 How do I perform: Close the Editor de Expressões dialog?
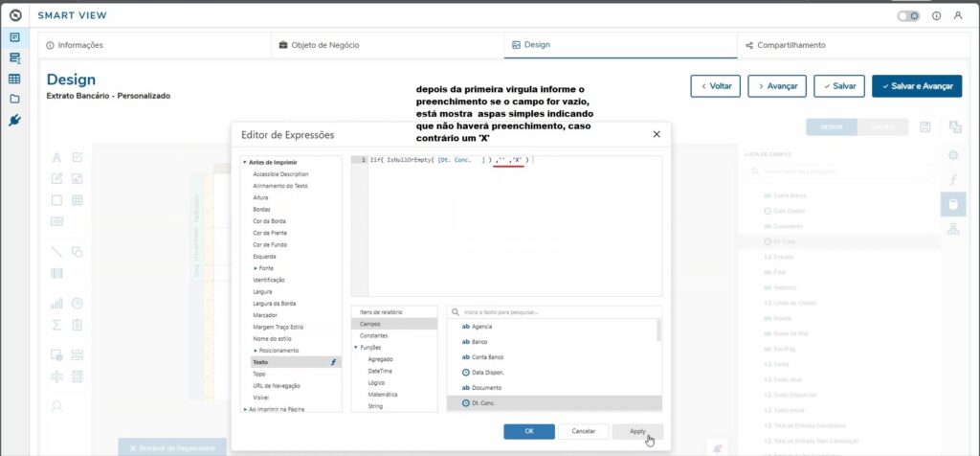(657, 134)
